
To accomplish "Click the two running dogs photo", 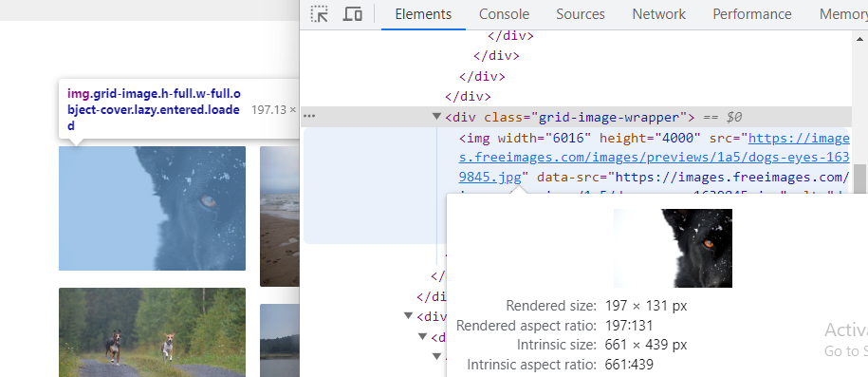I will pyautogui.click(x=152, y=332).
